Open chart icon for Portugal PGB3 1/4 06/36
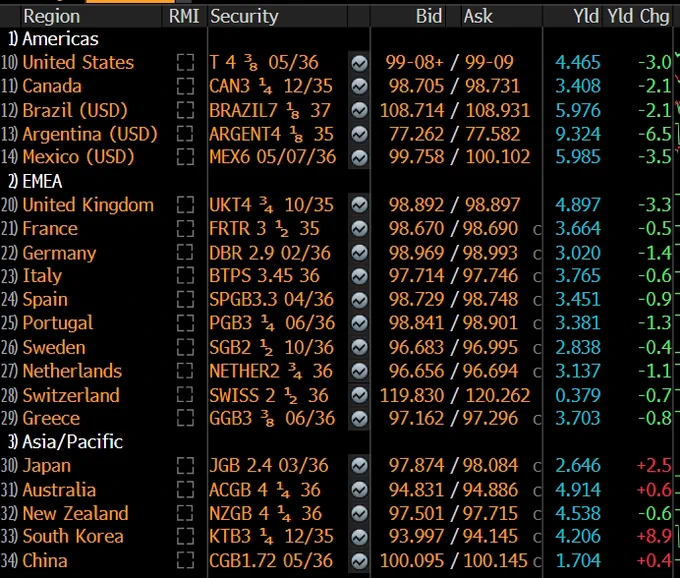 pos(359,323)
